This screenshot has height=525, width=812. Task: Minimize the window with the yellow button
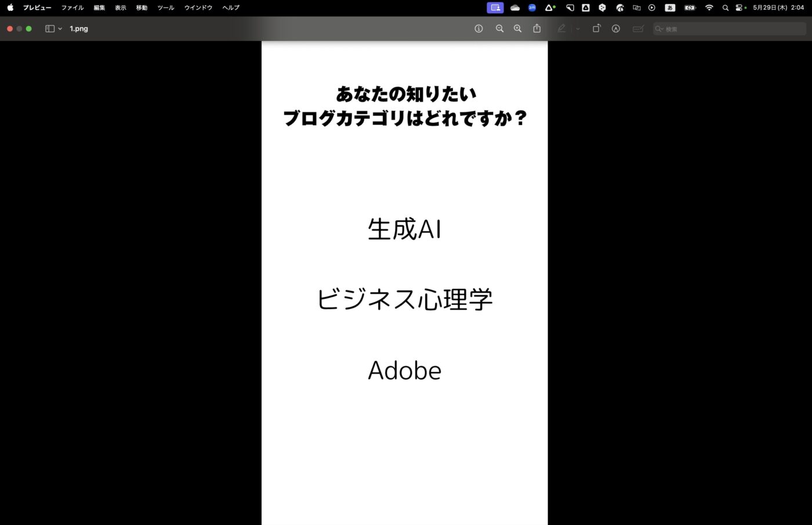click(19, 28)
